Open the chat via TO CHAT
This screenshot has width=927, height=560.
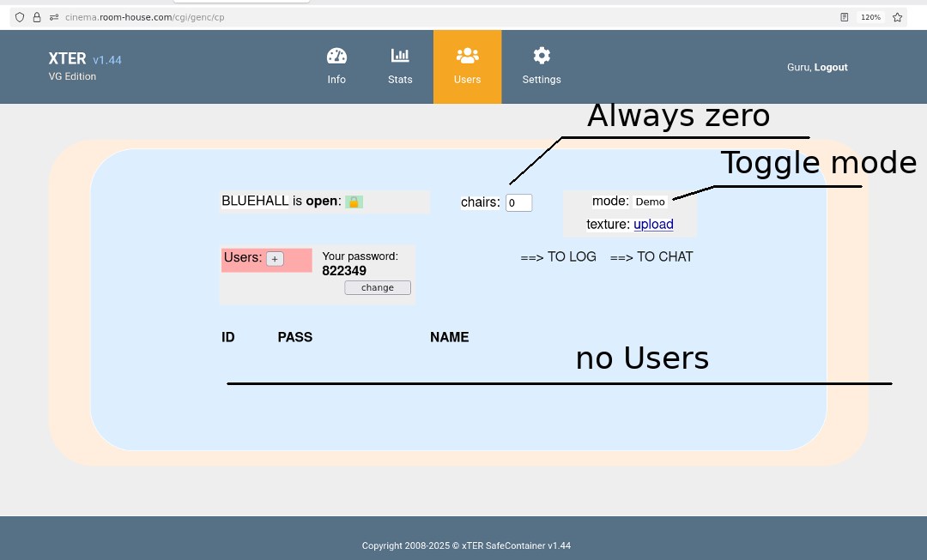[x=651, y=257]
